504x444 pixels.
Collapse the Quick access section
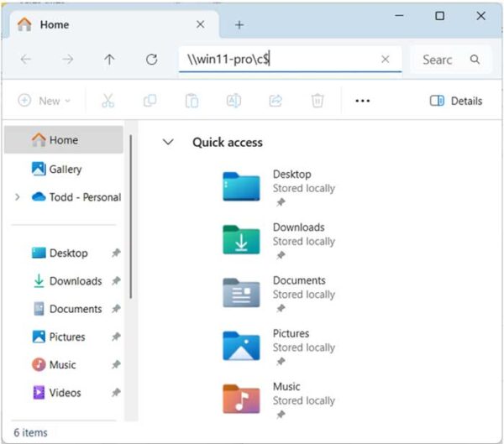(x=168, y=142)
